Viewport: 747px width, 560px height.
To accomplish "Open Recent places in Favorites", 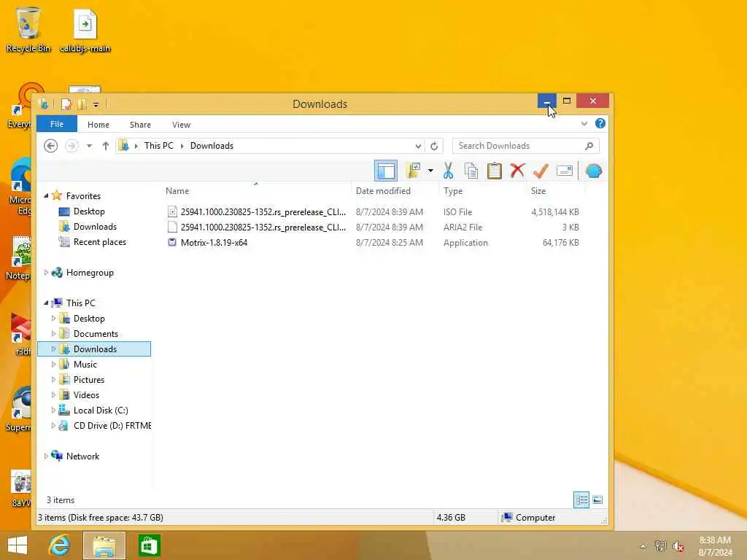I will [99, 242].
